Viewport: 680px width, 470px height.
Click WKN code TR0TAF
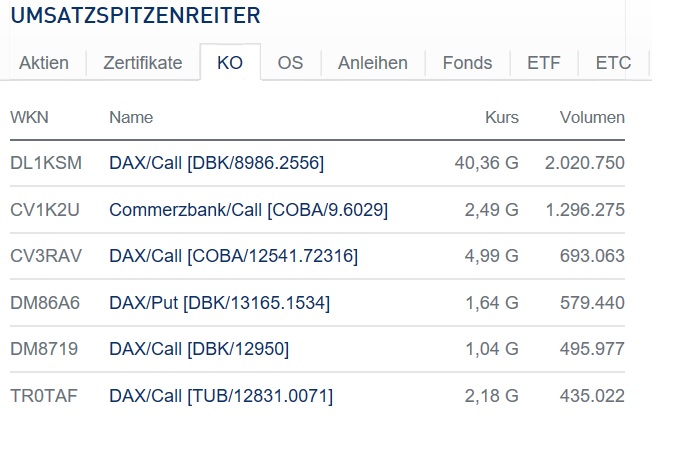[x=44, y=396]
